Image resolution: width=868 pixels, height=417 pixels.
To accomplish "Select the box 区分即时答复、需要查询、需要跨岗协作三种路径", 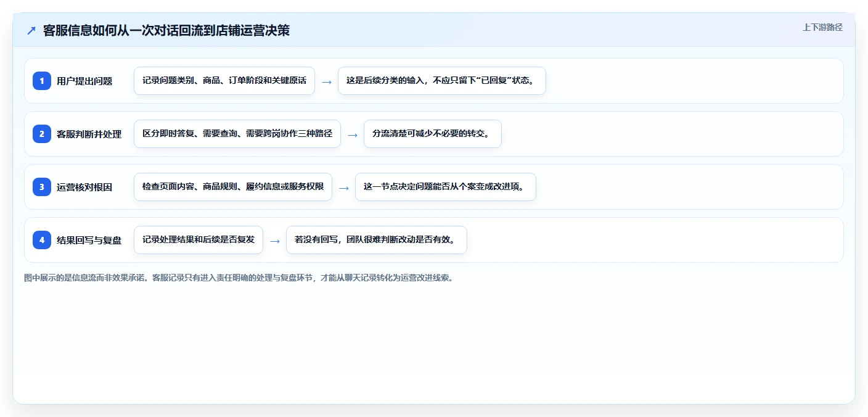I will 237,134.
